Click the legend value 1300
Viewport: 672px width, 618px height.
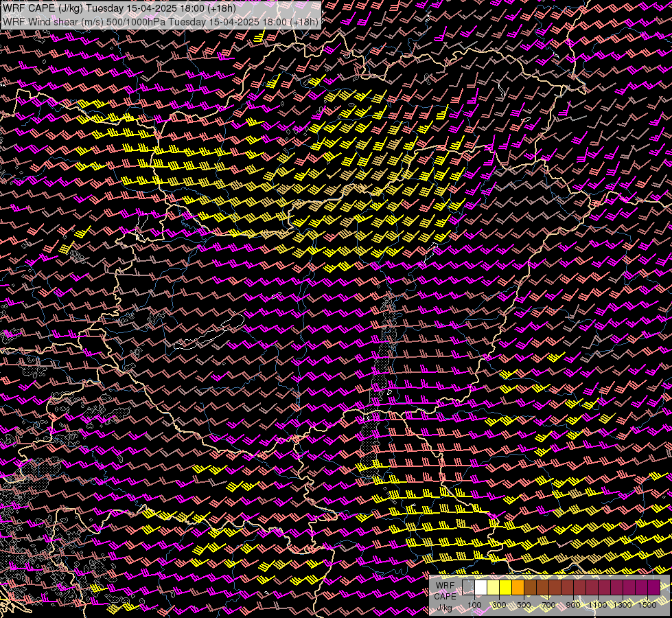[x=623, y=605]
